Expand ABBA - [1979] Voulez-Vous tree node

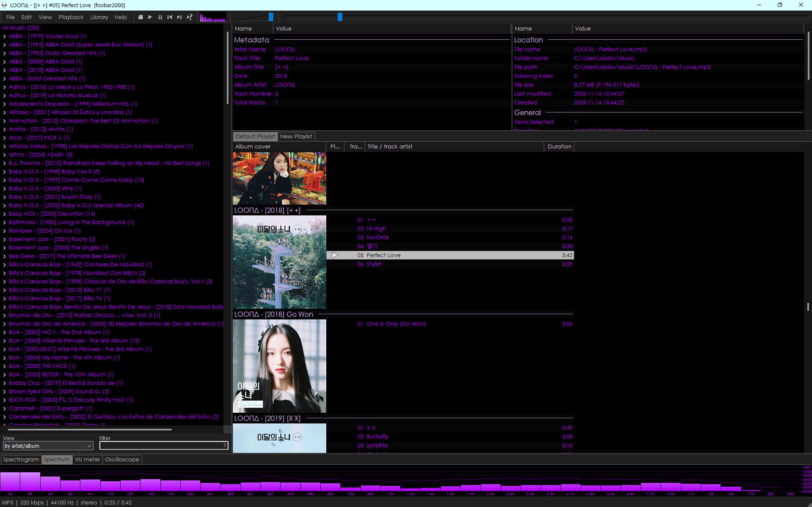[x=5, y=36]
